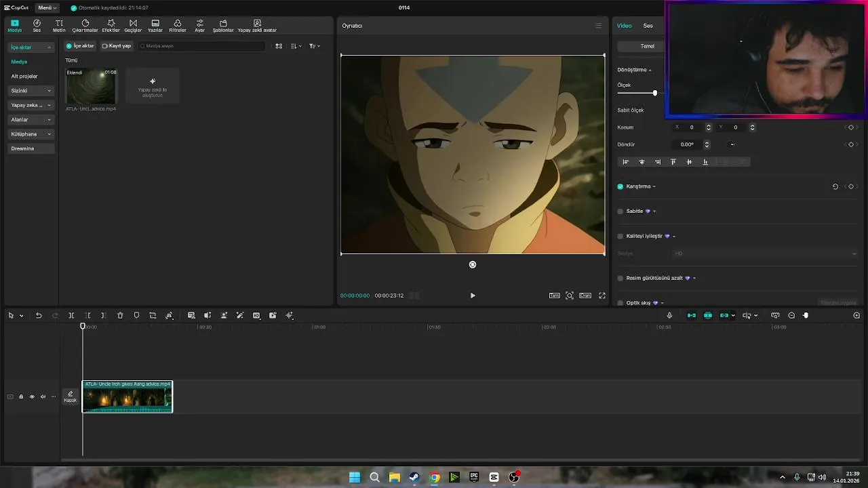868x488 pixels.
Task: Toggle the teal main track magnet
Action: pos(692,315)
